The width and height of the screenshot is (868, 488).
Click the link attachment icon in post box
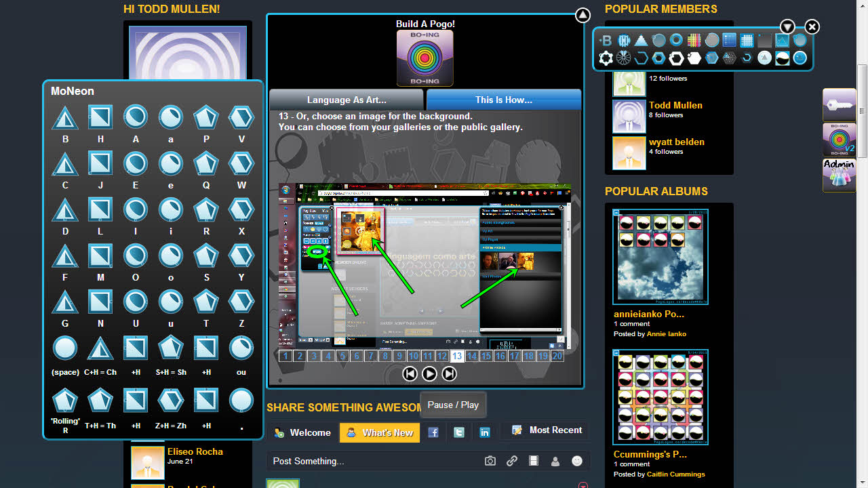(x=512, y=461)
